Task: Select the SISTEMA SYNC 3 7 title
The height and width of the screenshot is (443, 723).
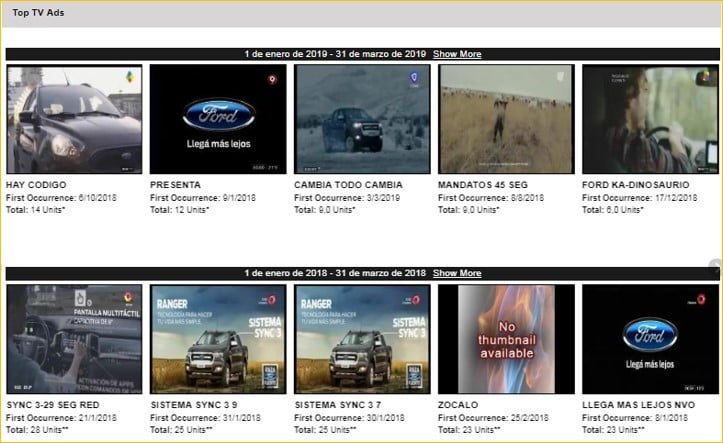Action: pyautogui.click(x=338, y=405)
